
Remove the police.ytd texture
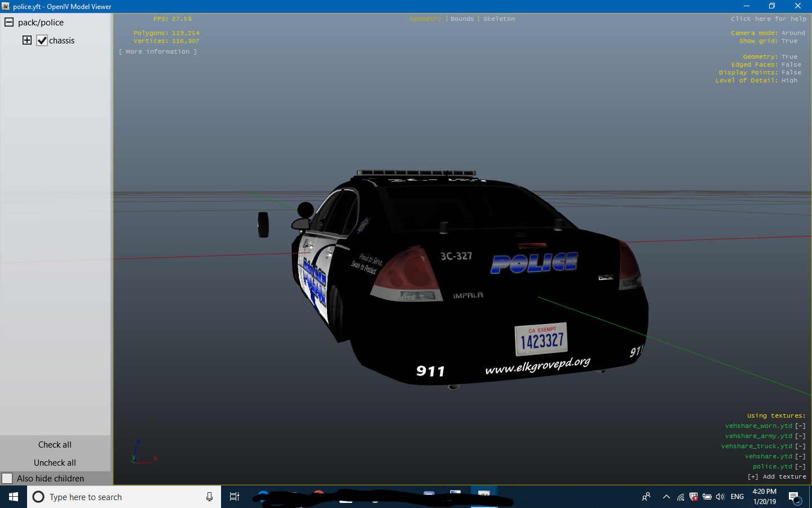pyautogui.click(x=800, y=467)
